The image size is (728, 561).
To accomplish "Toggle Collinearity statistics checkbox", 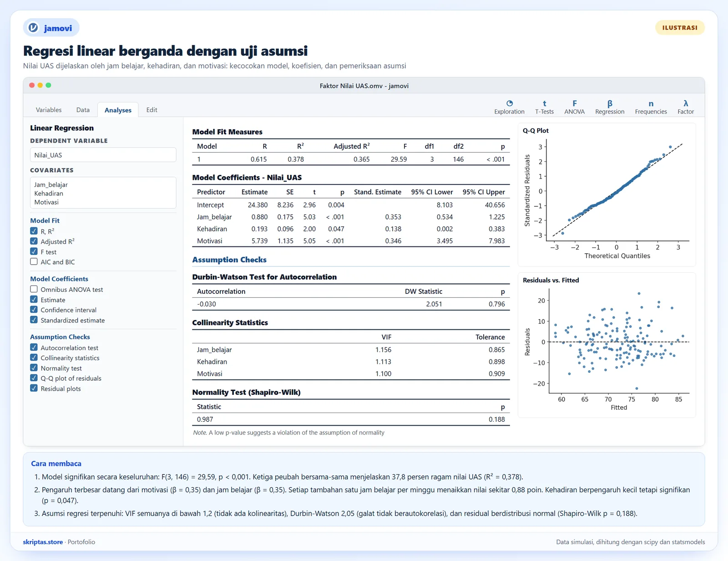I will pos(34,357).
